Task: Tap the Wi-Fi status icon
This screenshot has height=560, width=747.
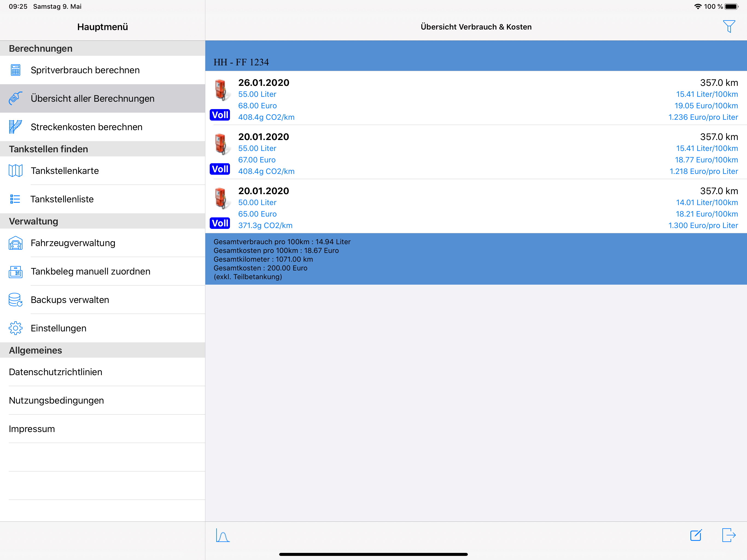Action: tap(698, 6)
